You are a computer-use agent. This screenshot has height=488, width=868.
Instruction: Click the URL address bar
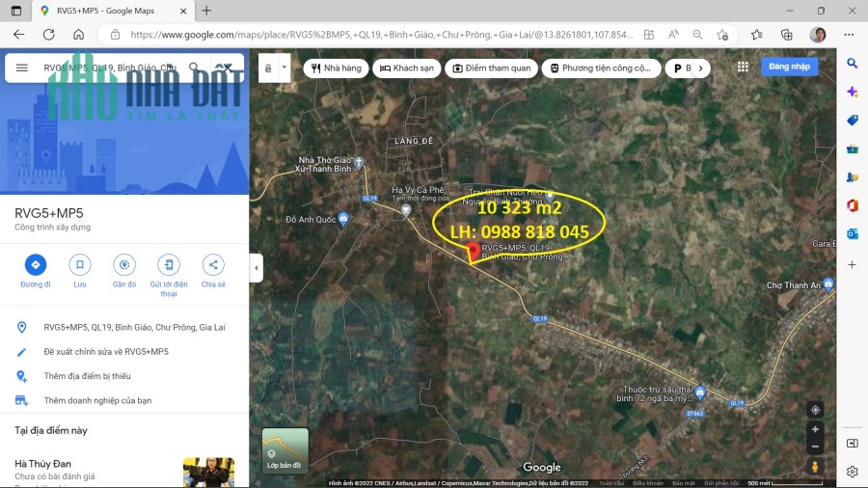tap(382, 35)
